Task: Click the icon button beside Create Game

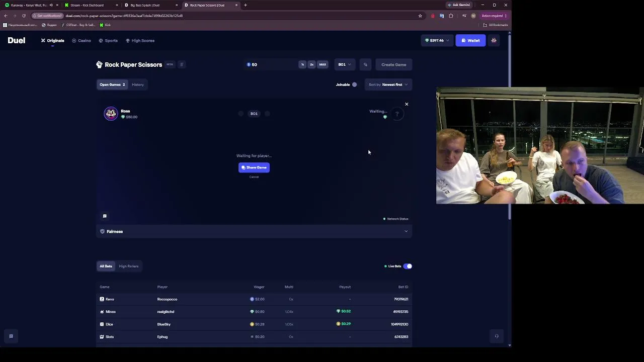Action: coord(366,64)
